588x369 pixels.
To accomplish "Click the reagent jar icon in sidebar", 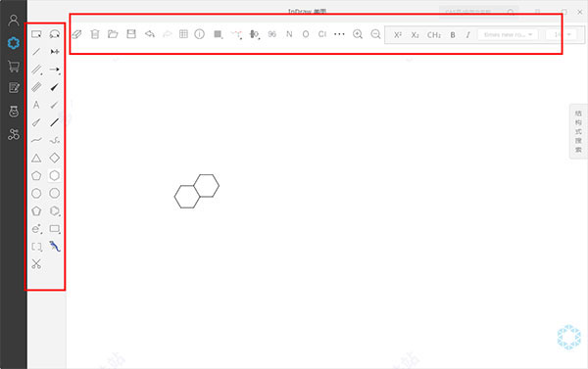I will 14,112.
